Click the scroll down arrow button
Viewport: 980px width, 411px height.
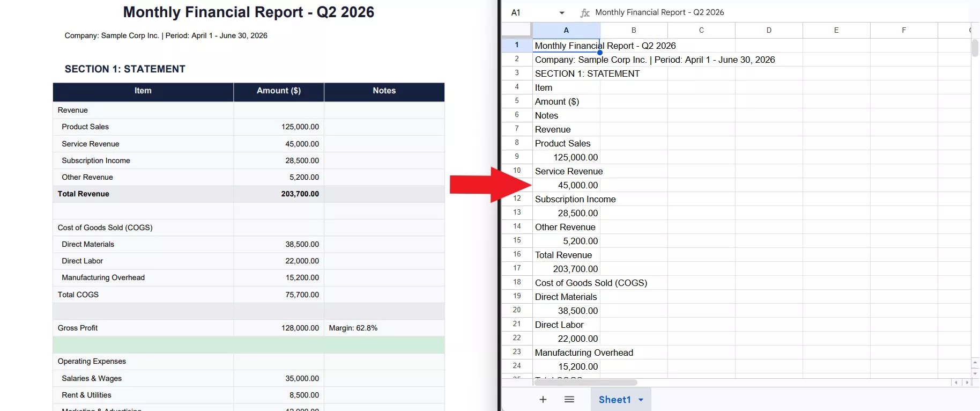tap(975, 373)
